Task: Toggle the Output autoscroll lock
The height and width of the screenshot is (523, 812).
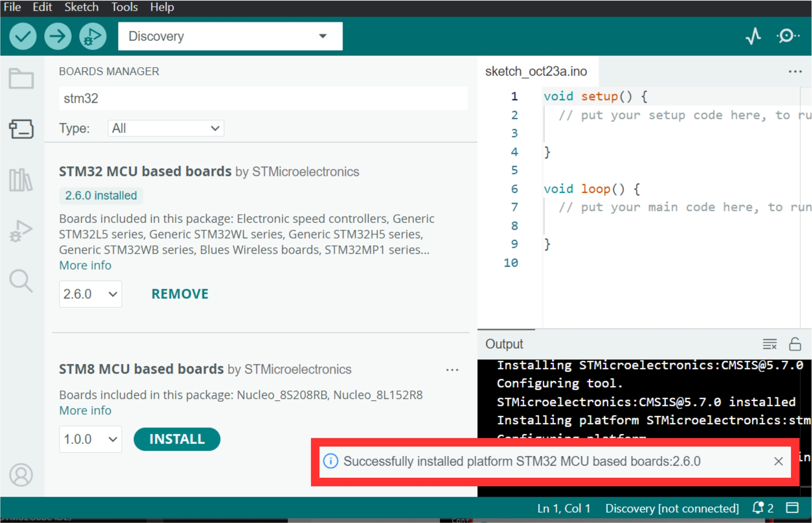Action: pyautogui.click(x=795, y=344)
